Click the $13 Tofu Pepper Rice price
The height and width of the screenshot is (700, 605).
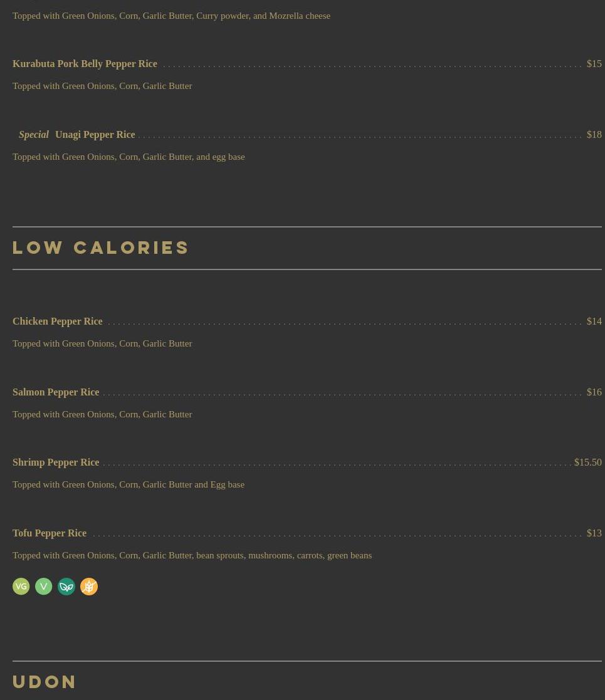[x=594, y=533]
